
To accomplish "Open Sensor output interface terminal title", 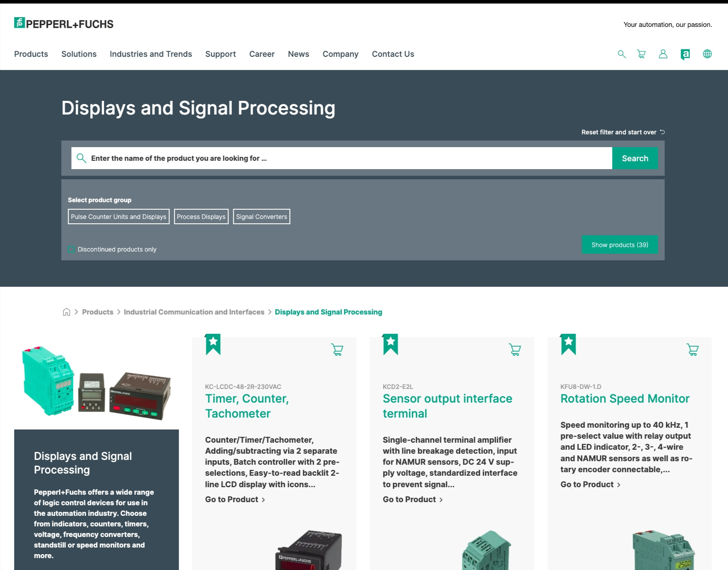I will pos(447,406).
